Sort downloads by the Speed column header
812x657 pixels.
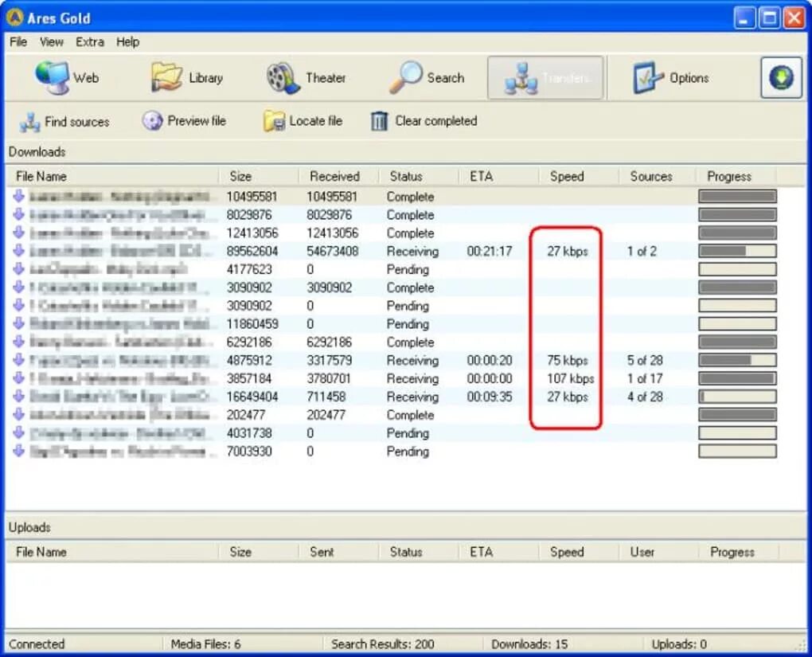(x=579, y=176)
